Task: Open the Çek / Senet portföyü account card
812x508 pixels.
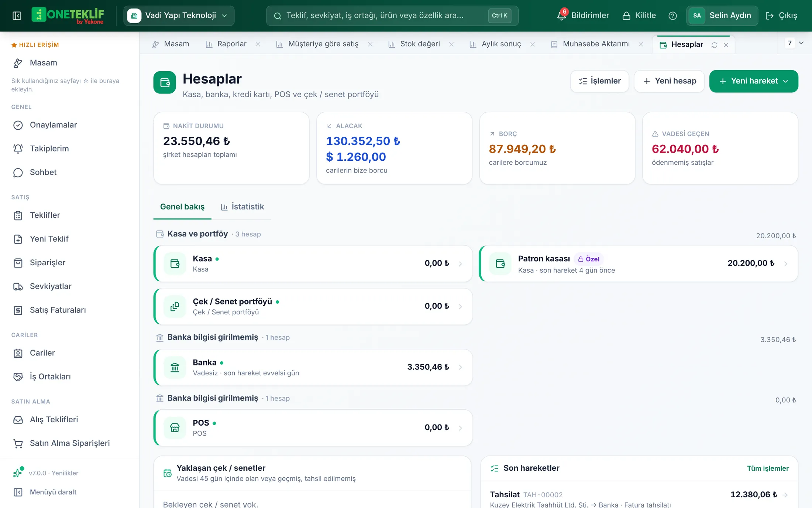Action: click(x=313, y=307)
